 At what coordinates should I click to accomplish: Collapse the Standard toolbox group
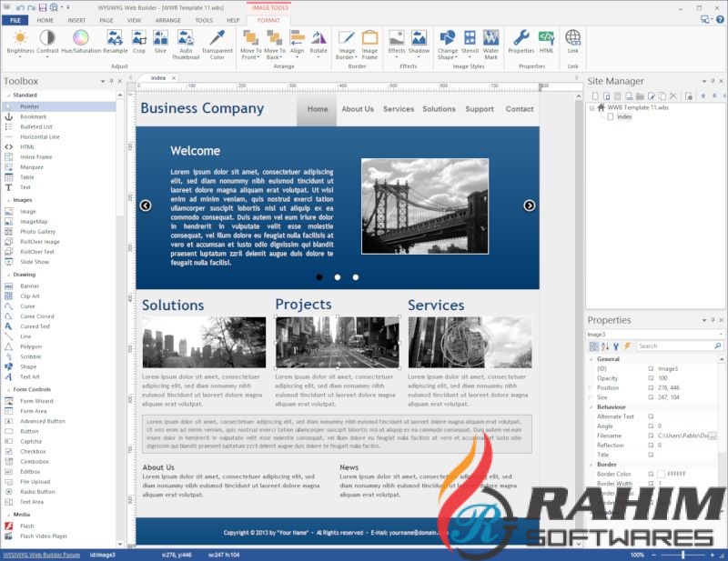click(x=9, y=95)
